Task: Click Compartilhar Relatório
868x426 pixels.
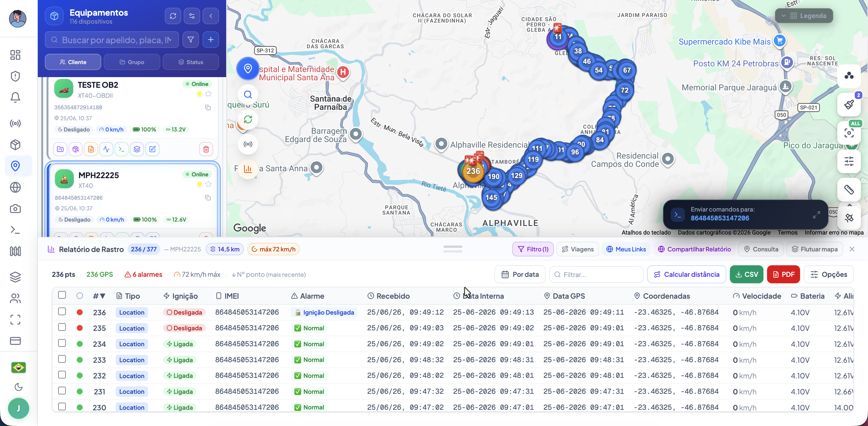Action: point(694,249)
